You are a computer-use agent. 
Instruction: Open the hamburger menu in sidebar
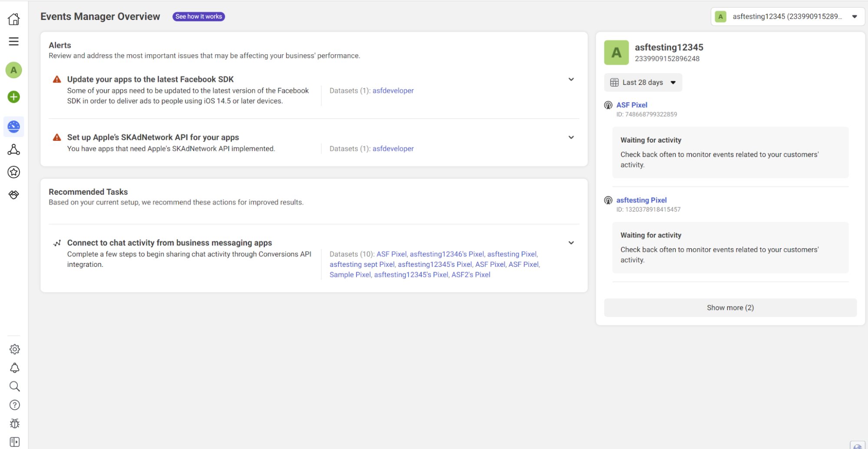point(14,41)
